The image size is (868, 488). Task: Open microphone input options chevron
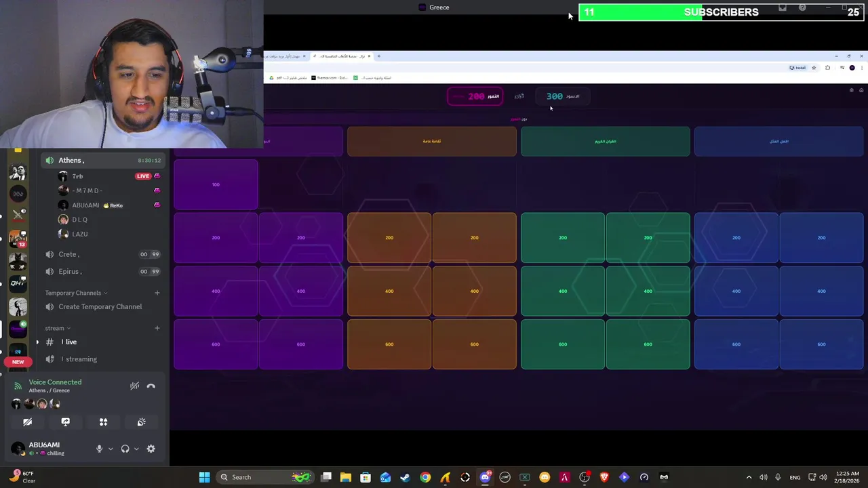pyautogui.click(x=111, y=449)
